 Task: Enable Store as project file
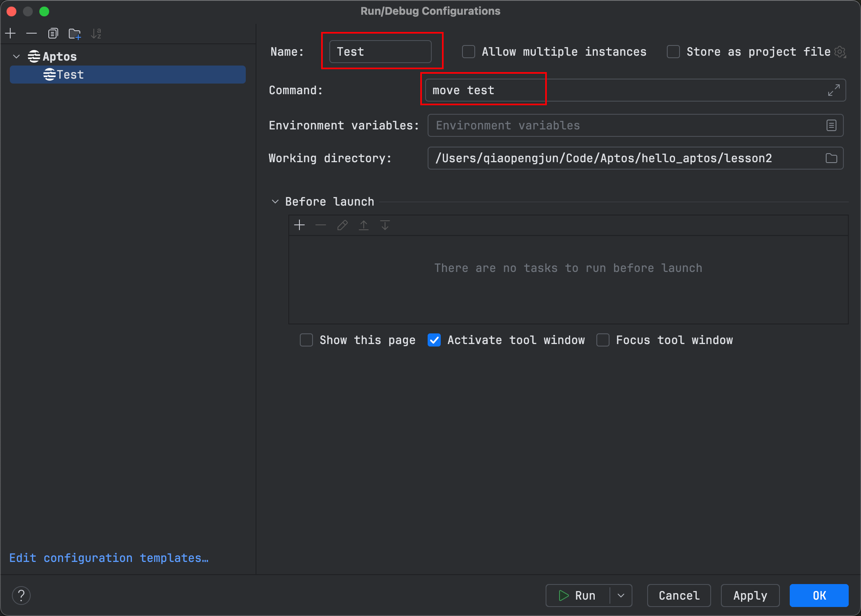point(673,52)
